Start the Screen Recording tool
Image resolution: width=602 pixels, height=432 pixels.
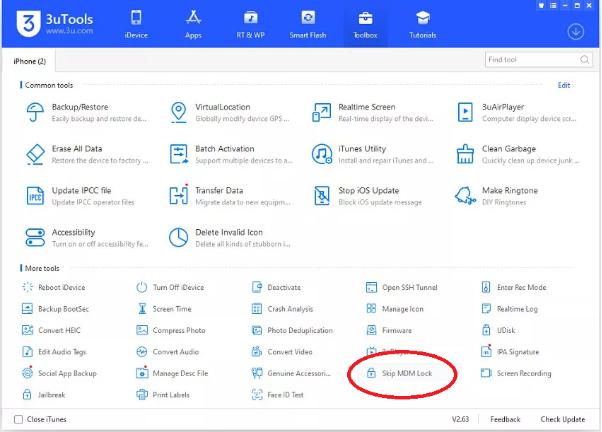(x=516, y=373)
